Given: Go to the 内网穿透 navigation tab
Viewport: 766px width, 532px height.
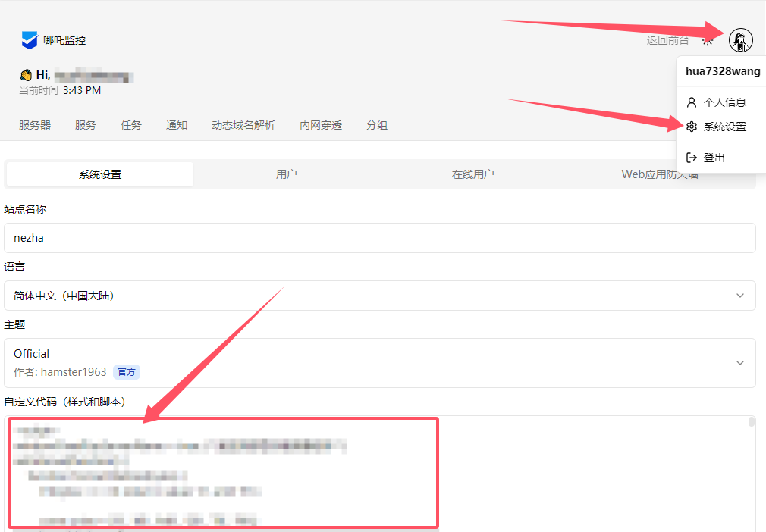Looking at the screenshot, I should pos(321,125).
